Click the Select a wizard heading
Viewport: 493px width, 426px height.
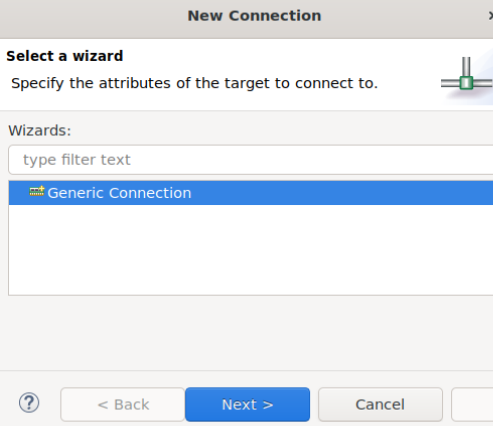point(65,56)
